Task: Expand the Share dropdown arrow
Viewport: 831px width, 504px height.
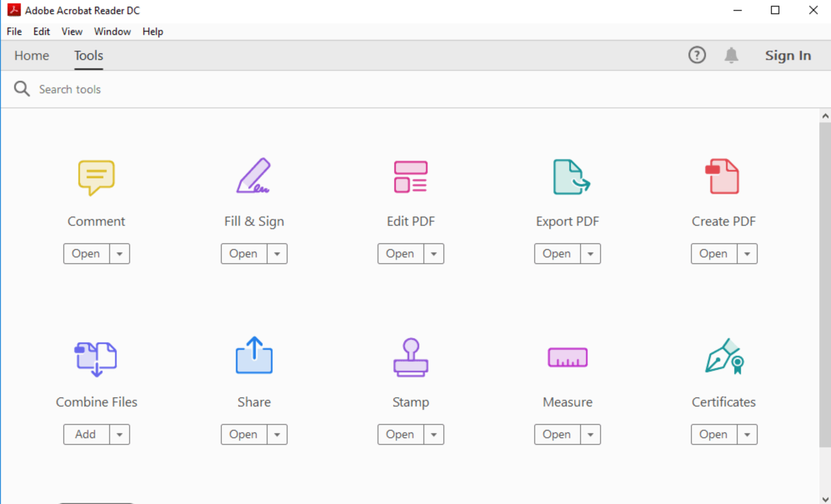Action: pos(277,434)
